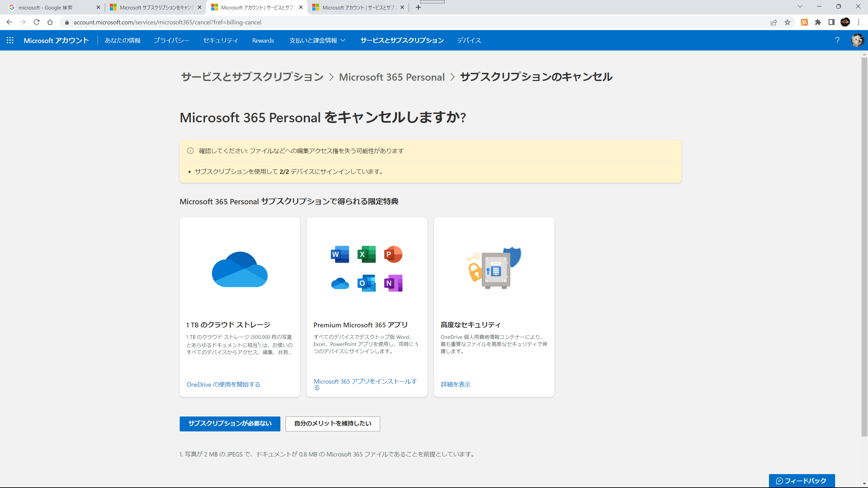
Task: Switch to the last Microsoft アカウント tab
Action: click(x=358, y=7)
